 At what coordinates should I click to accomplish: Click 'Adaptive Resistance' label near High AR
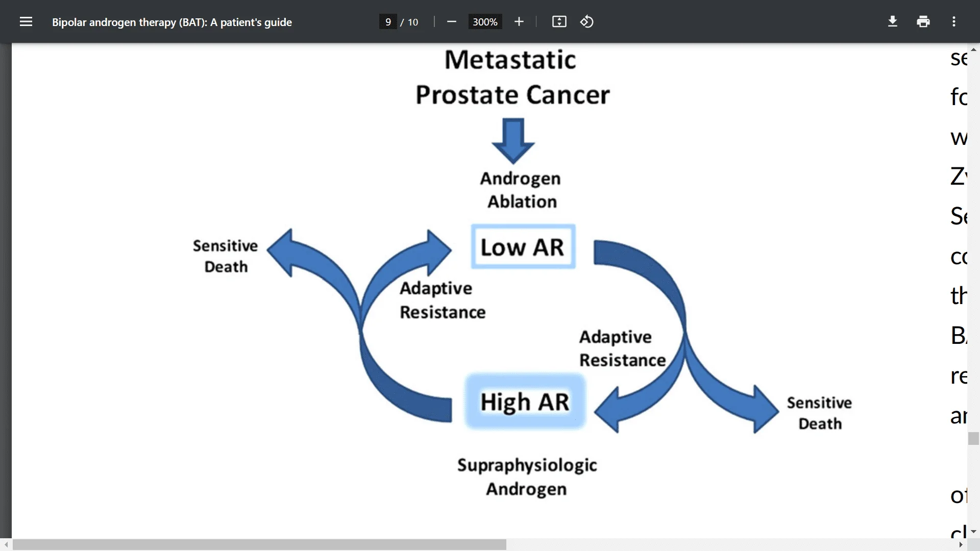[x=622, y=348]
